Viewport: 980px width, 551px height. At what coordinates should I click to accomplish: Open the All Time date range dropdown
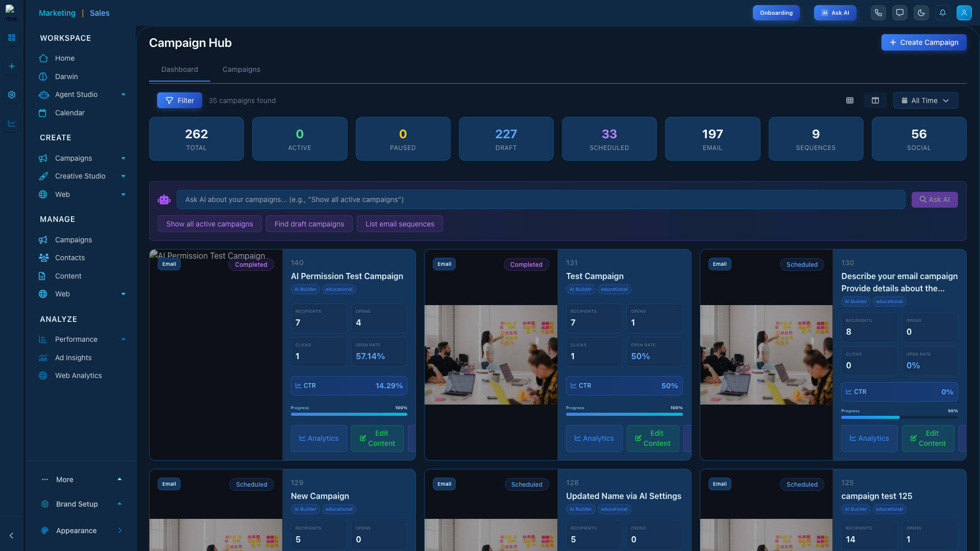pyautogui.click(x=925, y=101)
